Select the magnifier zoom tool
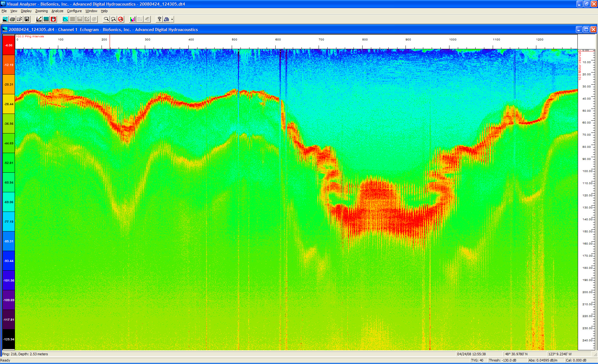598x364 pixels. click(106, 19)
